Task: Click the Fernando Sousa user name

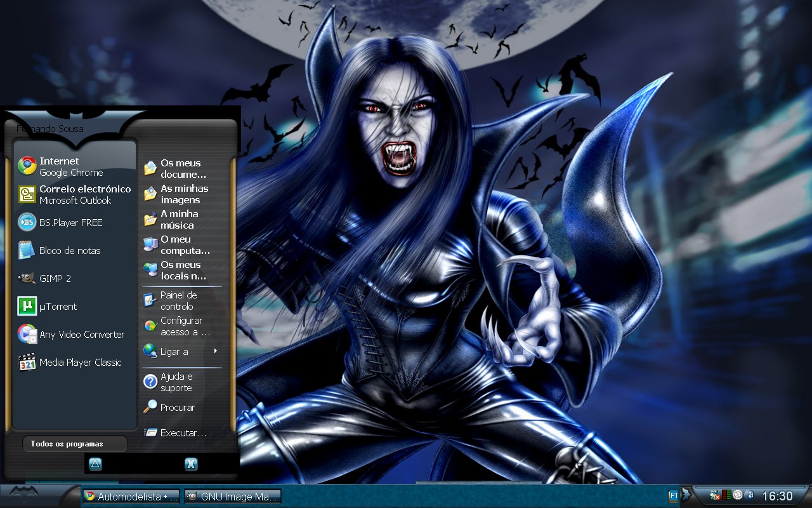Action: pyautogui.click(x=50, y=129)
